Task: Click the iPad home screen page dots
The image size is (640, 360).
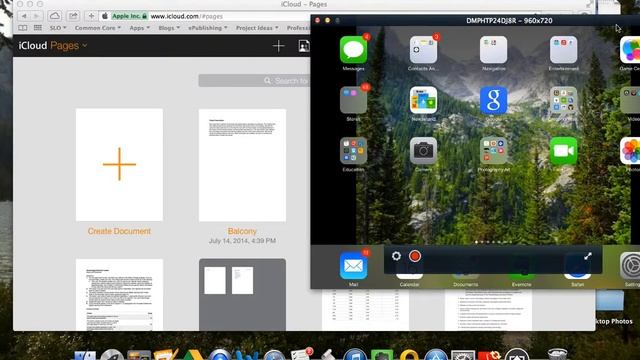Action: pyautogui.click(x=493, y=242)
